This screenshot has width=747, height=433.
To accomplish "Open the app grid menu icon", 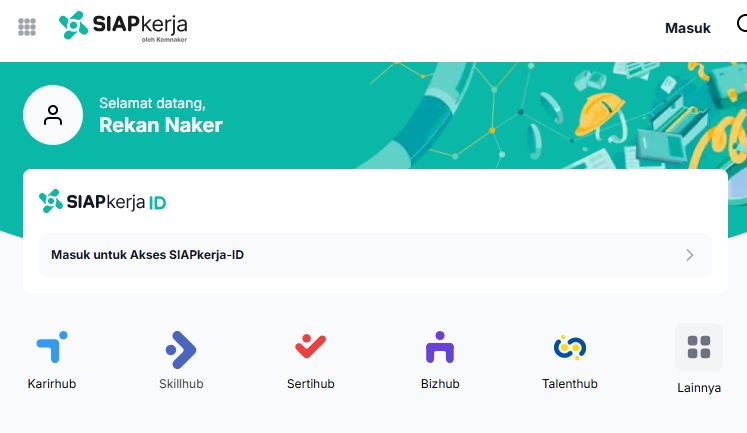I will pyautogui.click(x=27, y=27).
